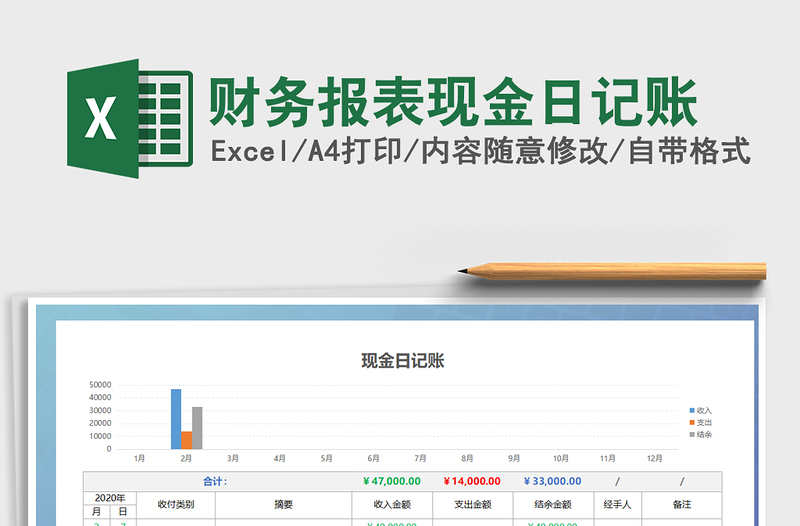
Task: Click the 10000 axis value
Action: (x=100, y=436)
